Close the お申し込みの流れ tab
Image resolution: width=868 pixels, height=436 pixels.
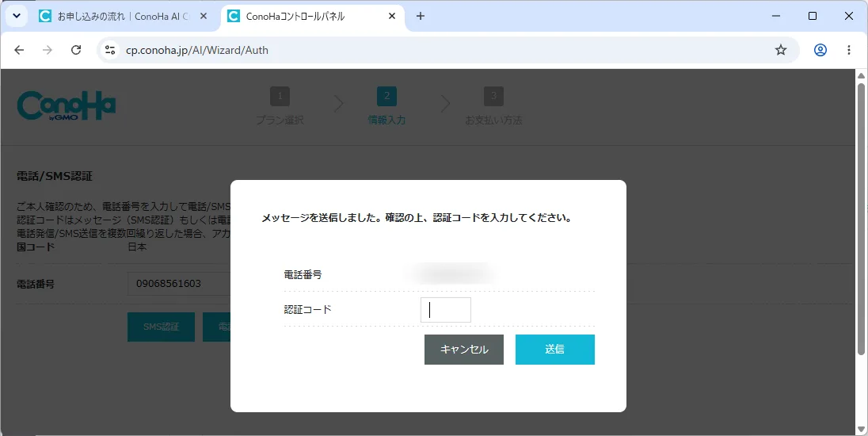click(x=204, y=16)
